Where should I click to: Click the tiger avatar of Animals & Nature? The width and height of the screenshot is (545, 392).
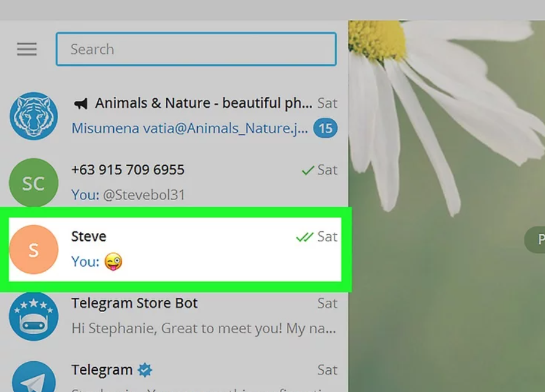pyautogui.click(x=34, y=116)
